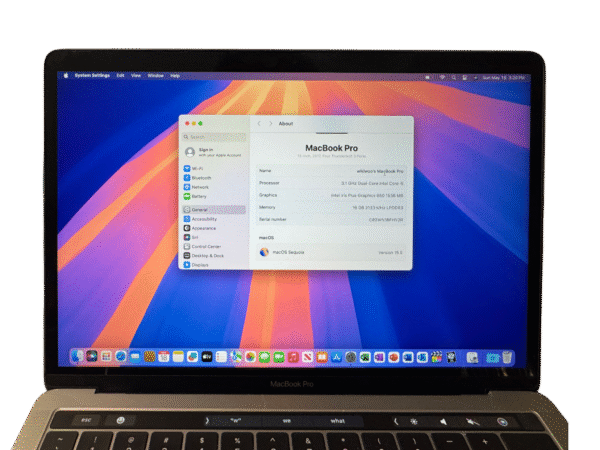Open Calendar from the Dock
Viewport: 600px width, 450px height.
click(x=163, y=357)
